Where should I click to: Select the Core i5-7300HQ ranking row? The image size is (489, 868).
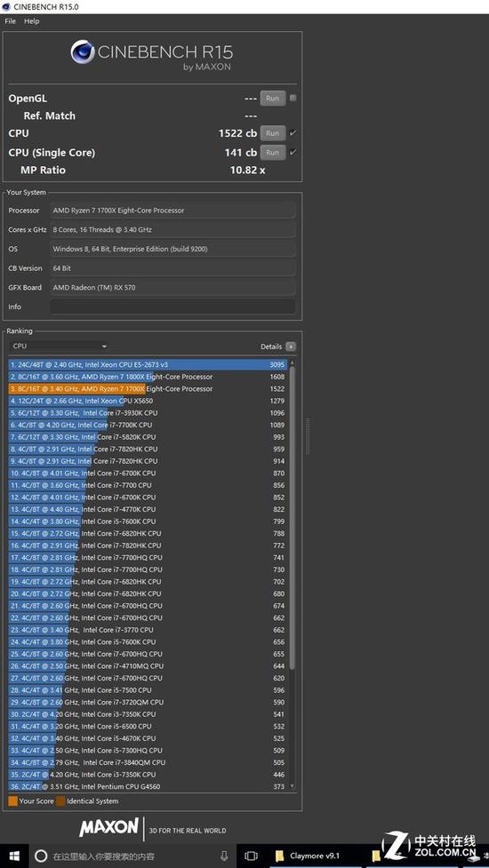click(148, 751)
